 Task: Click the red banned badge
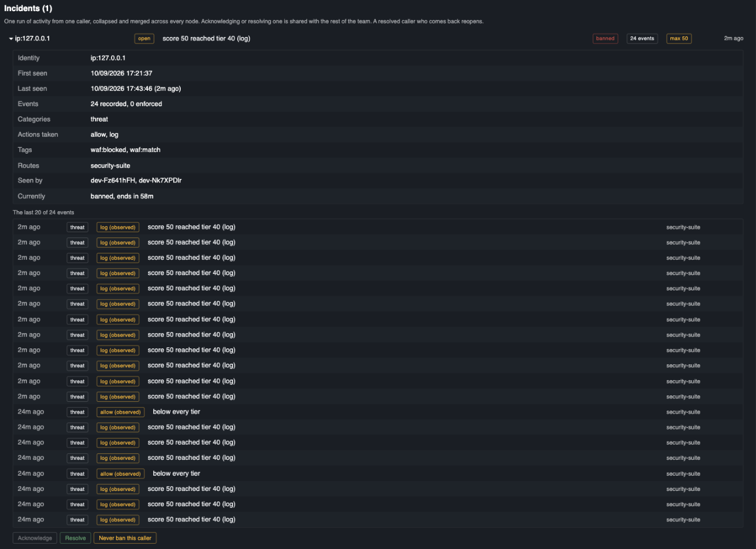605,39
